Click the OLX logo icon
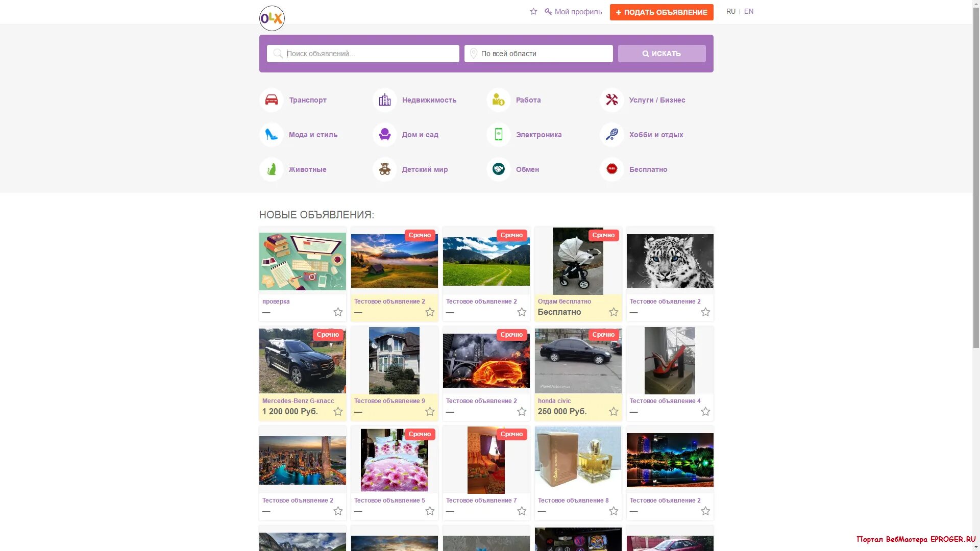Screen dimensions: 980x551 click(272, 18)
